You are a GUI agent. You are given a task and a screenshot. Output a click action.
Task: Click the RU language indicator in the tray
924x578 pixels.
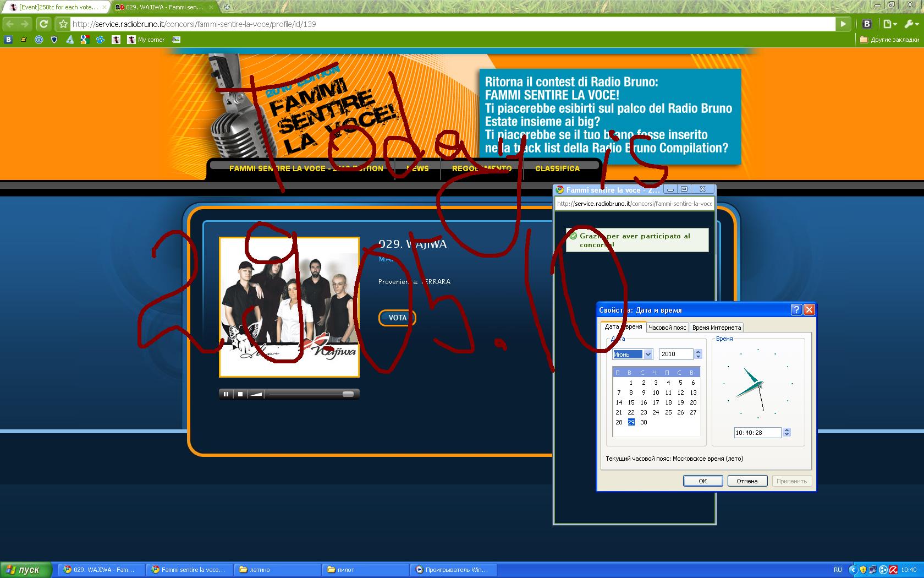(838, 570)
